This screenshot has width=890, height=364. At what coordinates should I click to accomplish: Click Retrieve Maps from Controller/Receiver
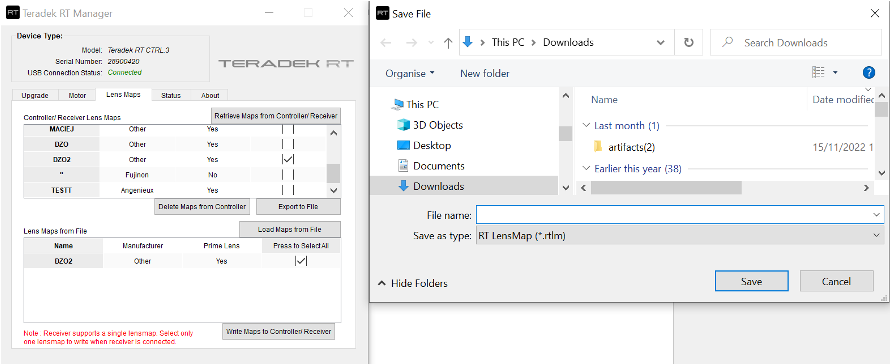tap(276, 116)
